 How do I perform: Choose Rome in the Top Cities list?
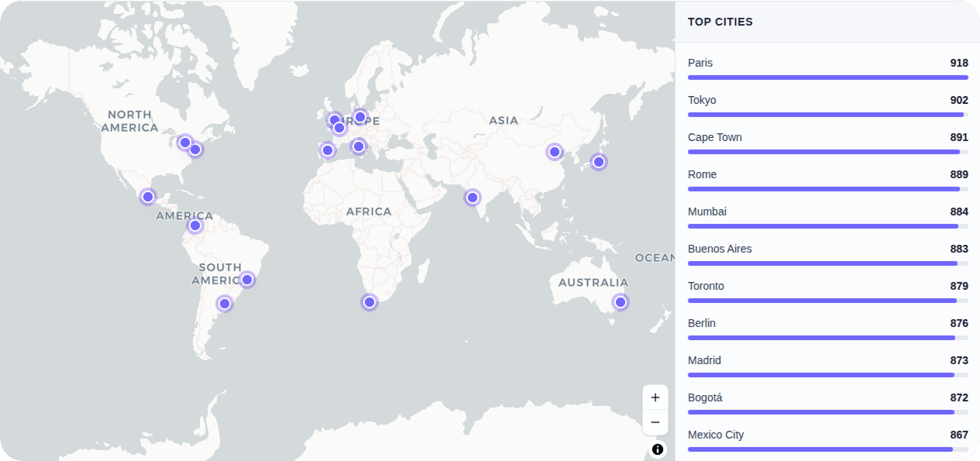(x=828, y=179)
